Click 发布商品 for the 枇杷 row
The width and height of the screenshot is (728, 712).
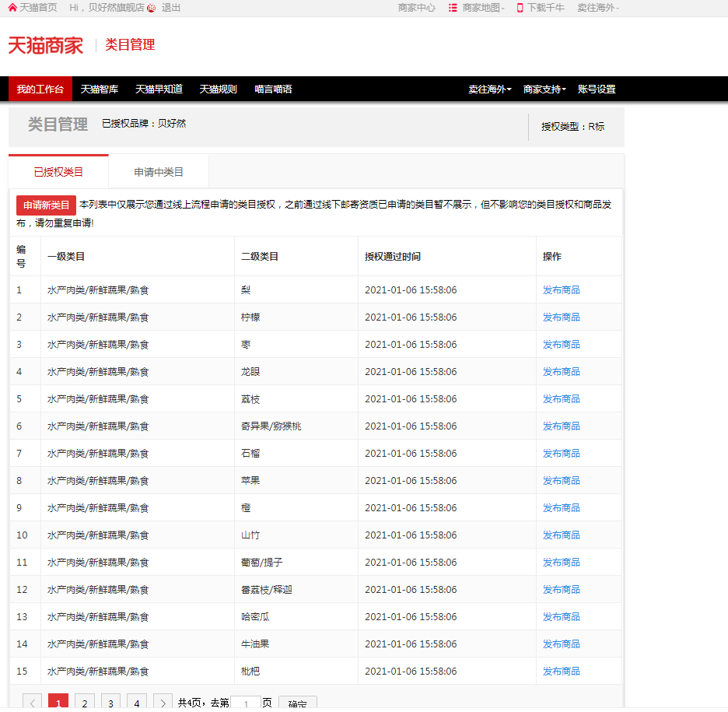point(562,671)
